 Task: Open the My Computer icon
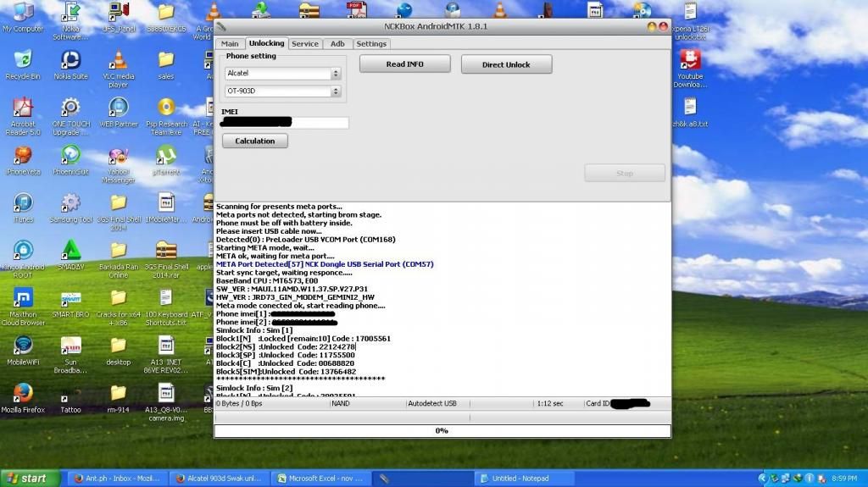23,13
